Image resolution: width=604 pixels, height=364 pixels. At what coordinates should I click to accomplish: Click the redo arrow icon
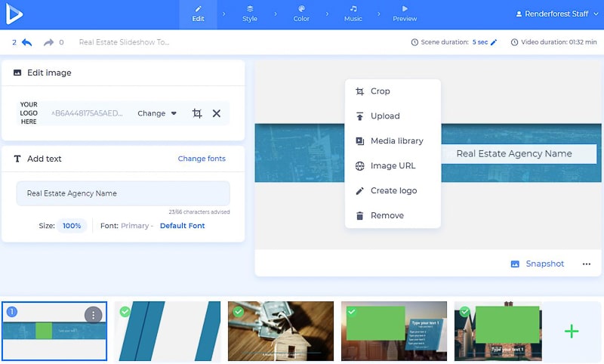tap(49, 43)
